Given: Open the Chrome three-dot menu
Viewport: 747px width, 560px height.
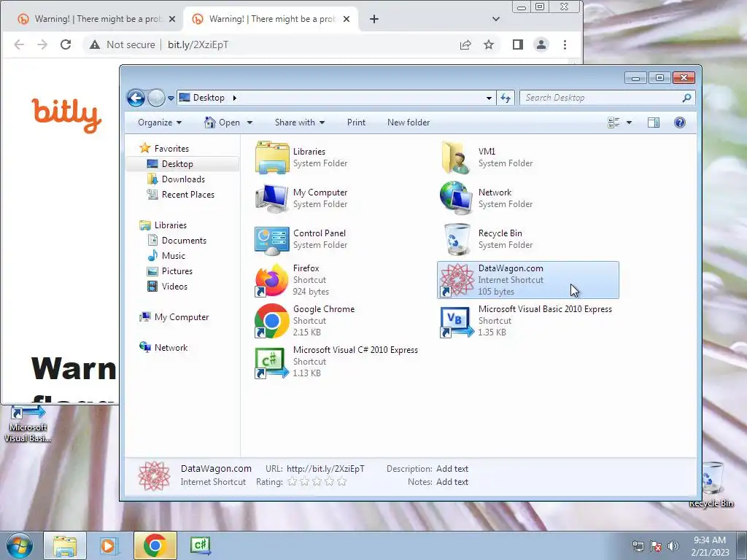Looking at the screenshot, I should 565,44.
